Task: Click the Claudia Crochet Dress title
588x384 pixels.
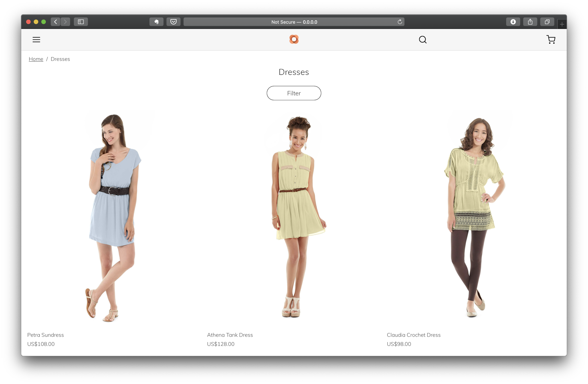Action: 414,335
